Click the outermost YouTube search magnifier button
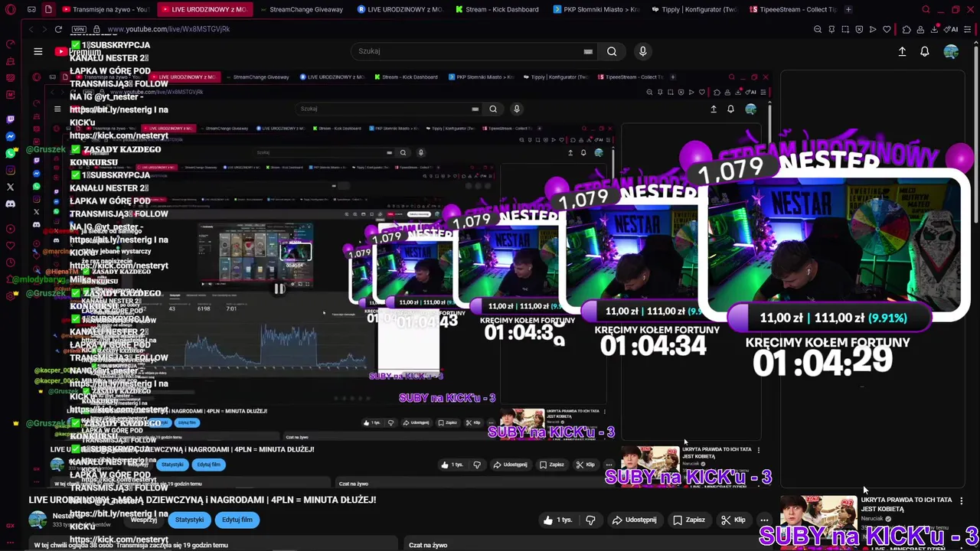The width and height of the screenshot is (980, 551). (x=612, y=51)
